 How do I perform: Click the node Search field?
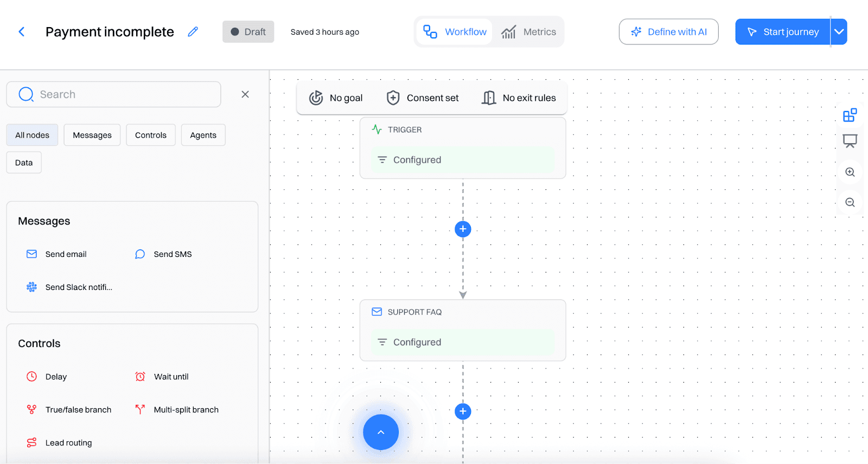coord(114,94)
